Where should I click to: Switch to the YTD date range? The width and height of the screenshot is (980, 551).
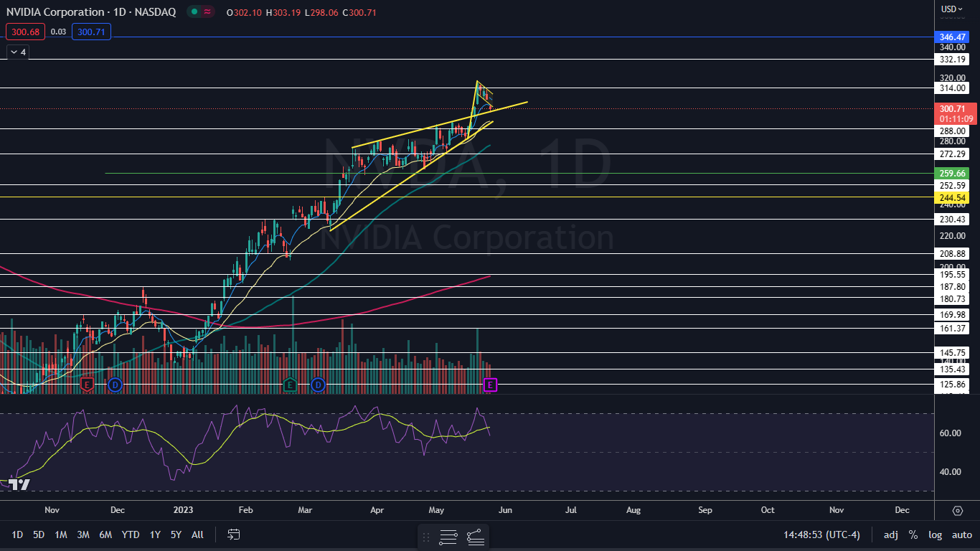pyautogui.click(x=131, y=534)
